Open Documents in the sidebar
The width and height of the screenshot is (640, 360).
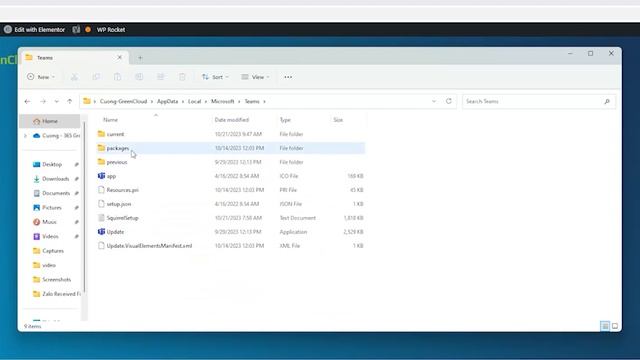click(x=56, y=193)
